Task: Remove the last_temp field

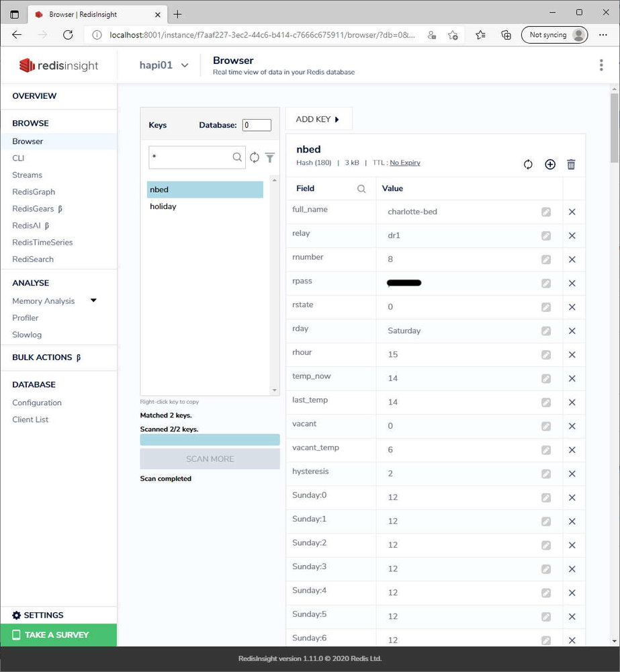Action: 572,402
